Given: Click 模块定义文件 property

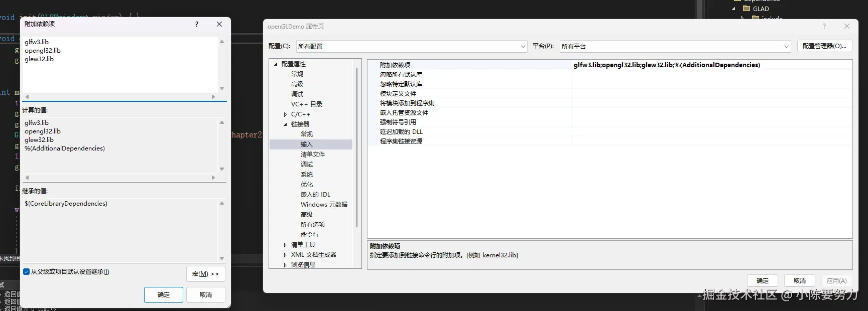Looking at the screenshot, I should click(x=398, y=93).
